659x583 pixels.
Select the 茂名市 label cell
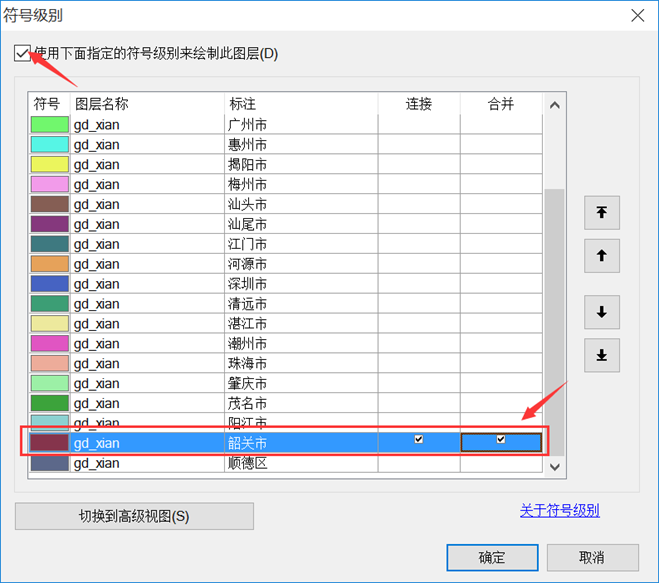pyautogui.click(x=301, y=403)
